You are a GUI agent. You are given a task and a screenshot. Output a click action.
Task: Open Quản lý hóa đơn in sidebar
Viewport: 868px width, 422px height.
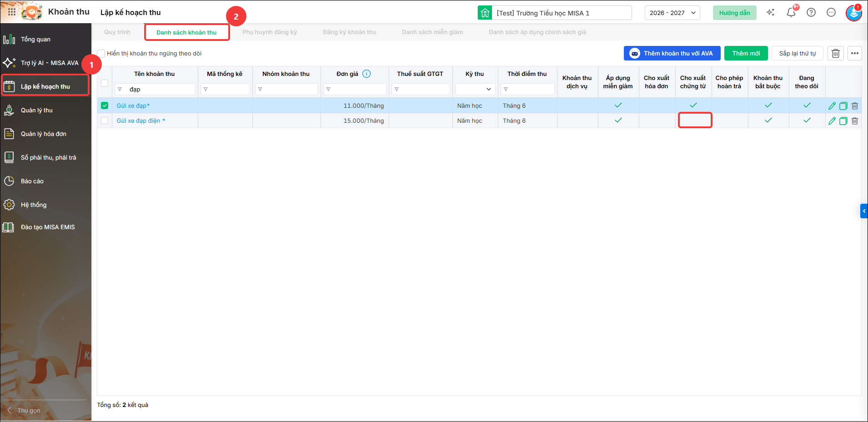(x=44, y=134)
